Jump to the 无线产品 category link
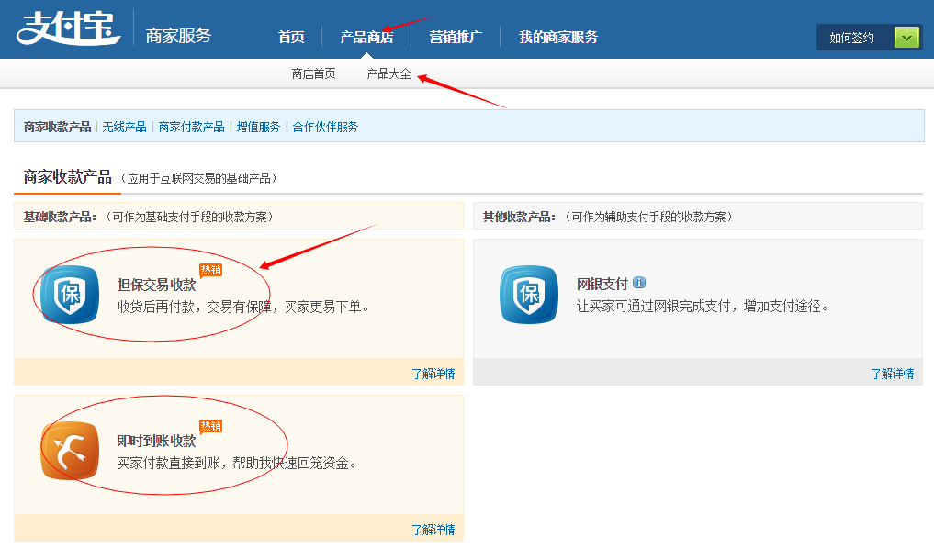Screen dimensions: 934x560 pos(124,127)
